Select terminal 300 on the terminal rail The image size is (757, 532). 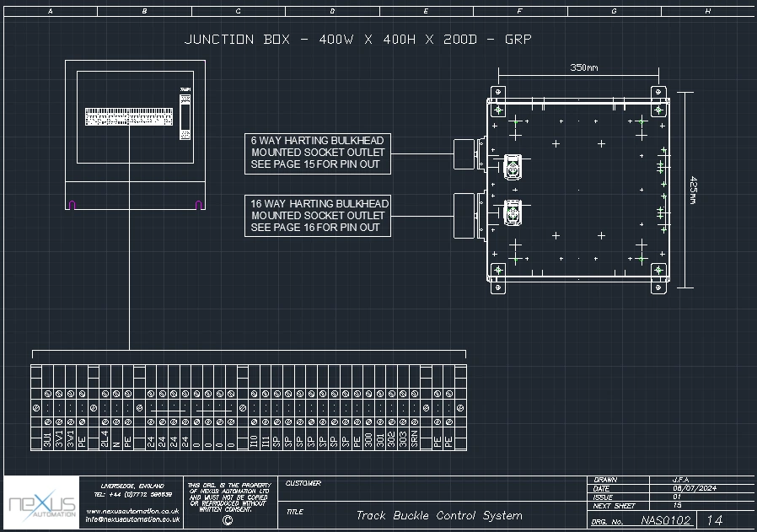pyautogui.click(x=369, y=438)
